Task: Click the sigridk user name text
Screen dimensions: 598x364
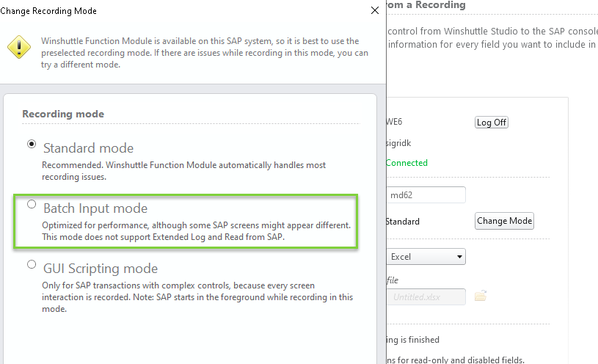Action: (x=398, y=143)
